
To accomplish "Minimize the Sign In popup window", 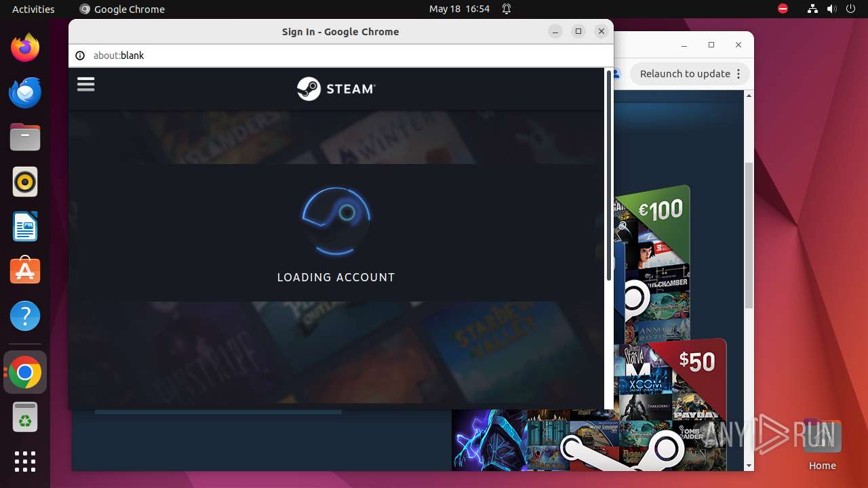I will (555, 31).
